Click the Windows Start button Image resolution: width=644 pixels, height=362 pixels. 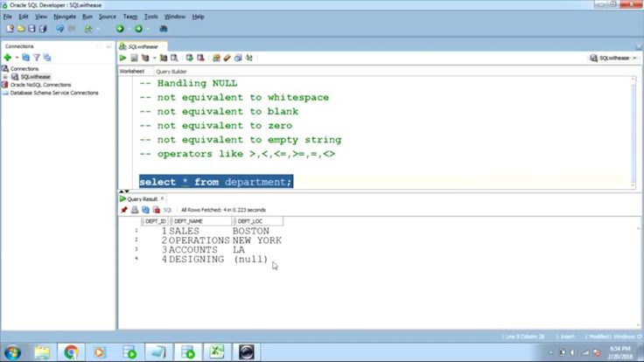click(x=13, y=352)
